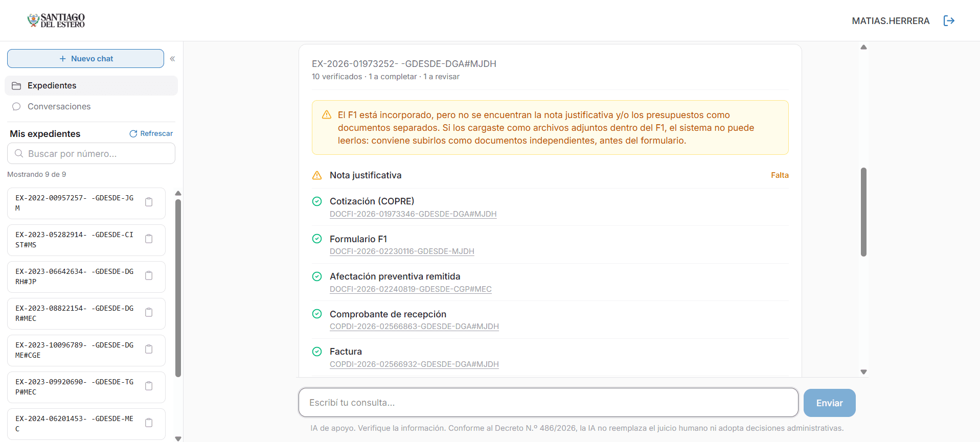The width and height of the screenshot is (980, 442).
Task: Copy expediente EX-2023-10096789 number icon
Action: (x=149, y=350)
